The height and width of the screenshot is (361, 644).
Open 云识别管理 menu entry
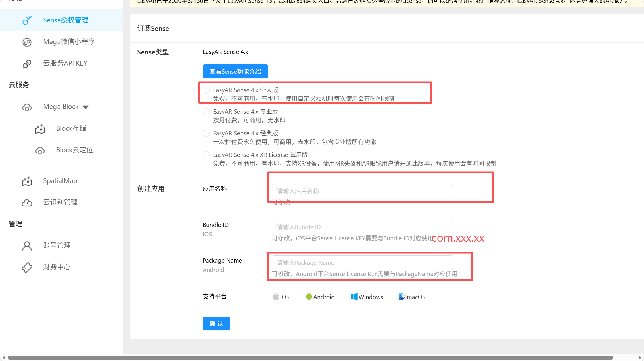click(60, 202)
